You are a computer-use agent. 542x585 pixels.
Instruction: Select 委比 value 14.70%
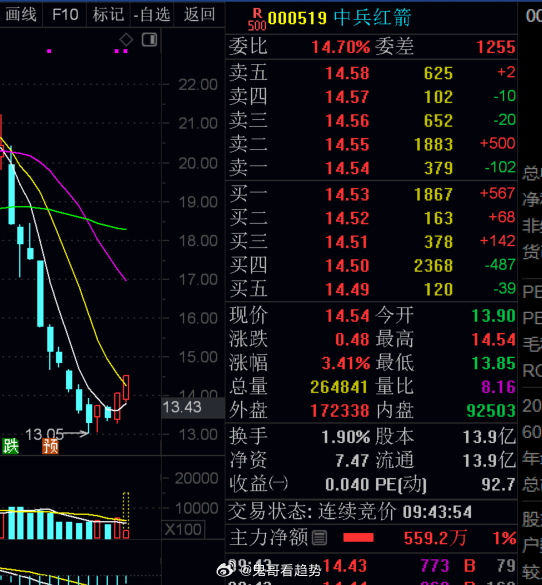click(x=341, y=47)
